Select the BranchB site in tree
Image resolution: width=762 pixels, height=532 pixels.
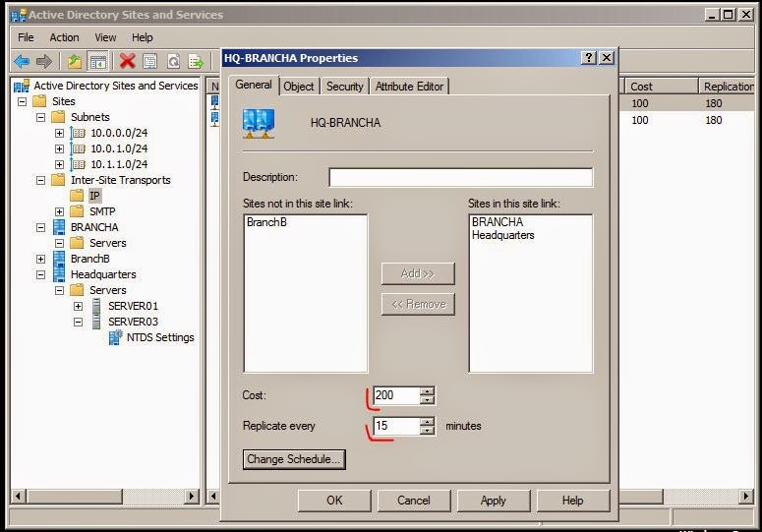point(89,259)
